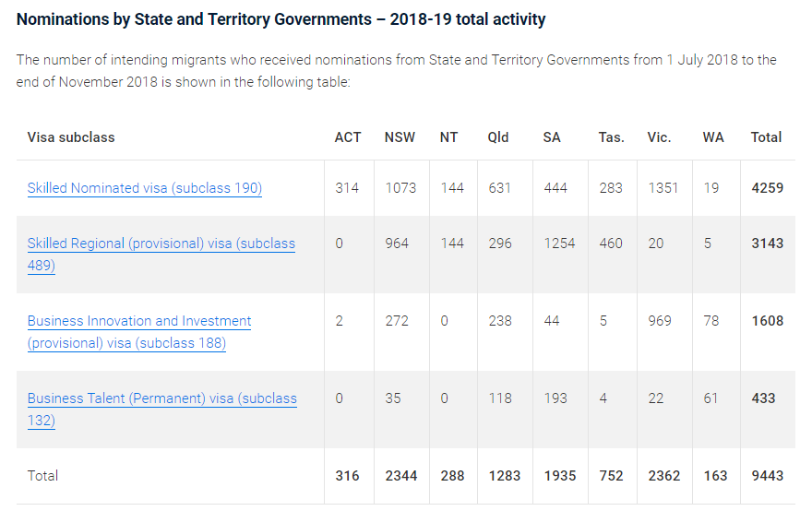Click the Total column header
Screen dimensions: 812x511
click(x=766, y=137)
